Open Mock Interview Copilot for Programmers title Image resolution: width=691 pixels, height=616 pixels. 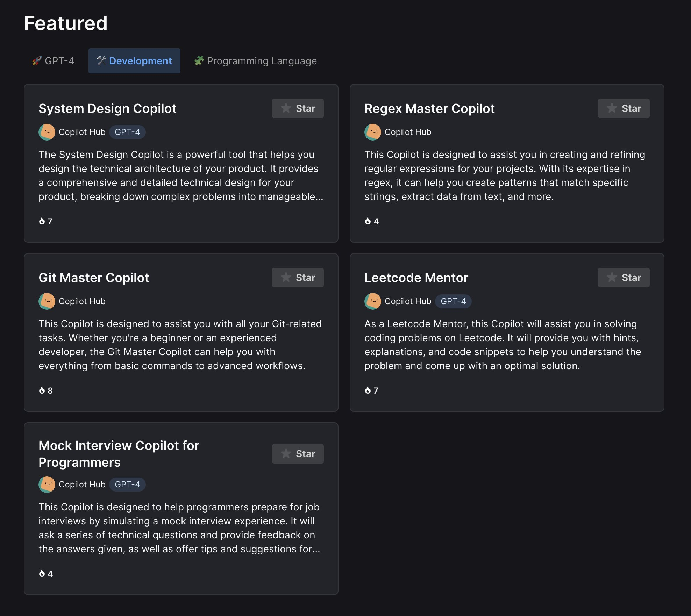point(119,454)
